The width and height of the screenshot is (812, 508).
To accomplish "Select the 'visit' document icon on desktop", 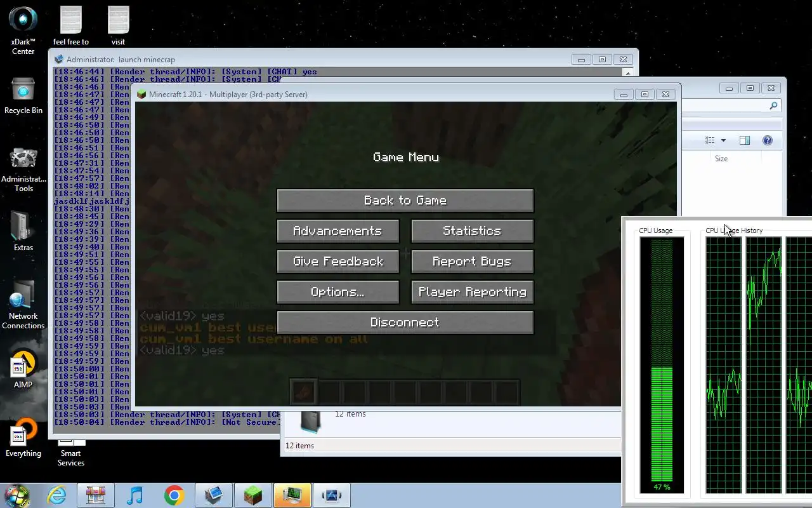I will click(x=118, y=26).
